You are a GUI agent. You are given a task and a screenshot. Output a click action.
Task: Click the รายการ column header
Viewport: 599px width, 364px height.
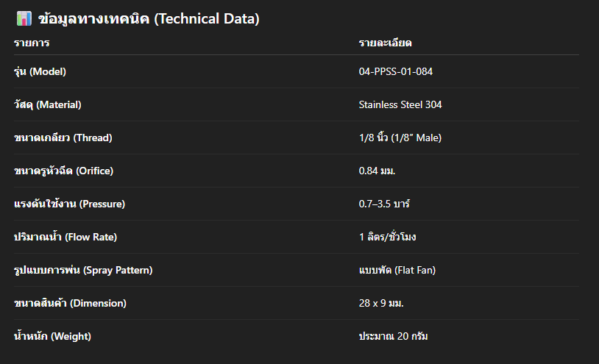tap(32, 43)
